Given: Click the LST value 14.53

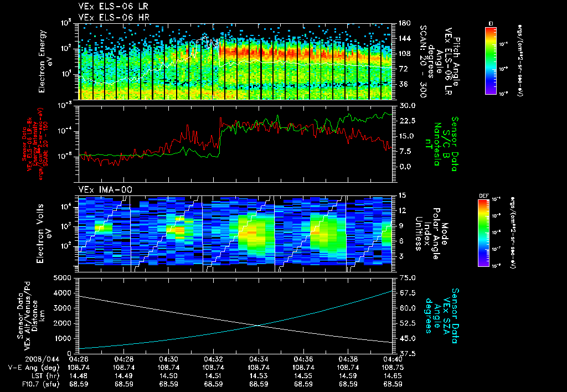Looking at the screenshot, I should pos(258,376).
